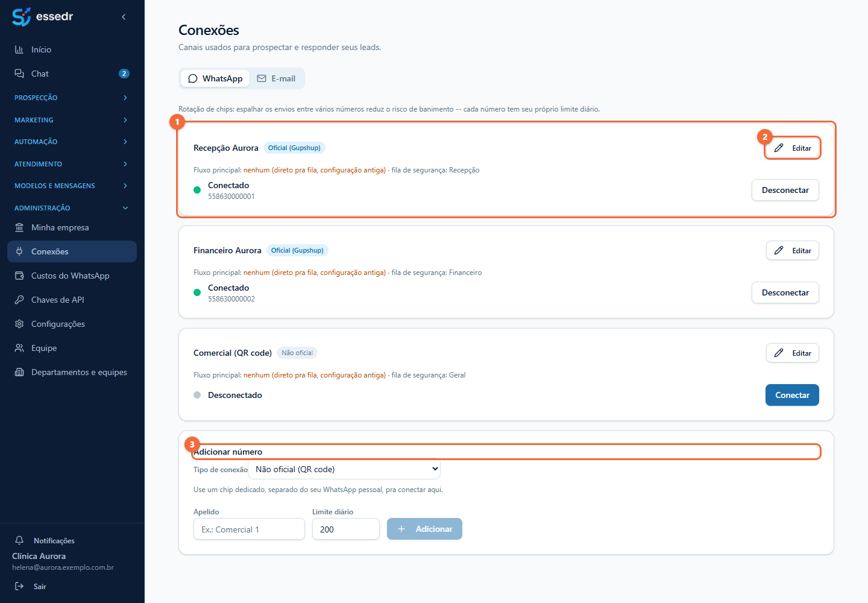This screenshot has width=868, height=603.
Task: Click the Apelido input field
Action: [x=249, y=529]
